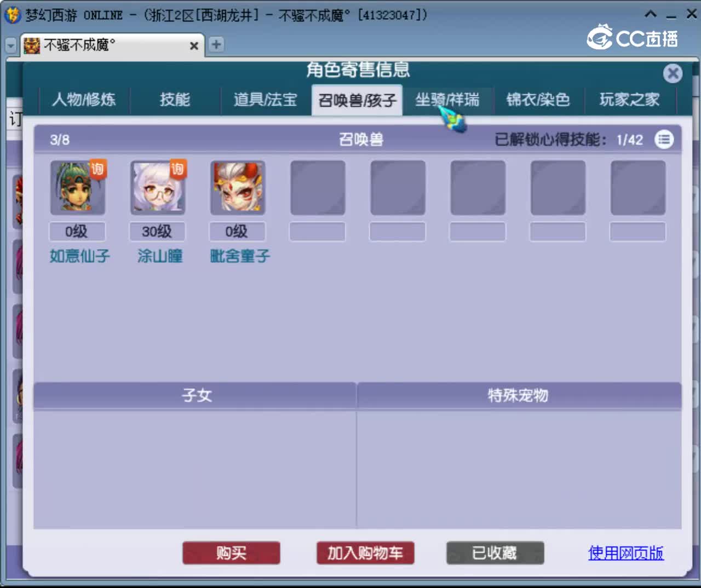This screenshot has height=588, width=701.
Task: Open the 人物/修炼 tab
Action: 84,100
